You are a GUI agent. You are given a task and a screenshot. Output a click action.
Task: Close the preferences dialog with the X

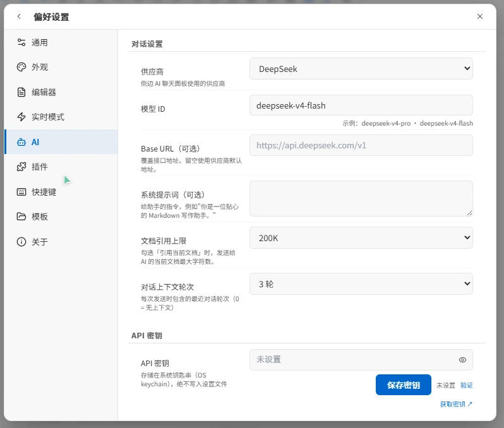(480, 16)
